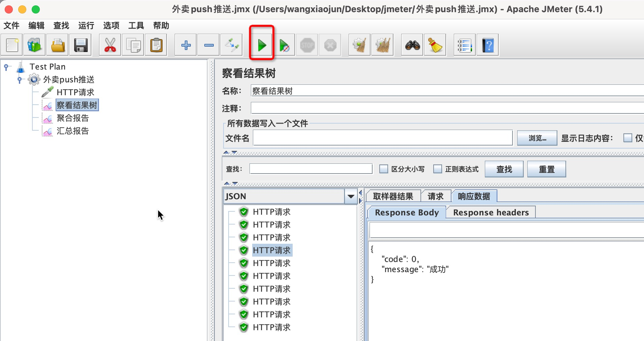
Task: Switch to the Response headers tab
Action: click(491, 212)
